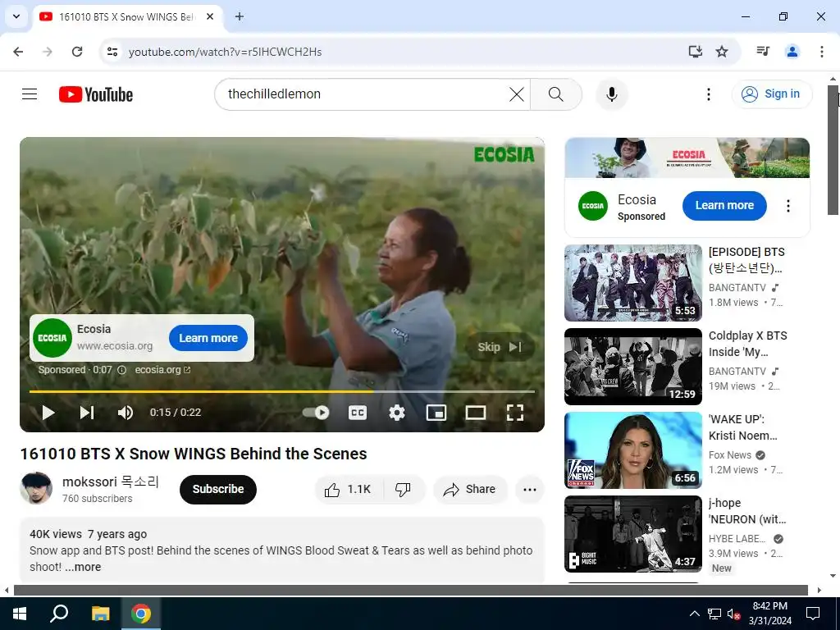The image size is (840, 630).
Task: Open Chrome three-dot menu
Action: [821, 52]
